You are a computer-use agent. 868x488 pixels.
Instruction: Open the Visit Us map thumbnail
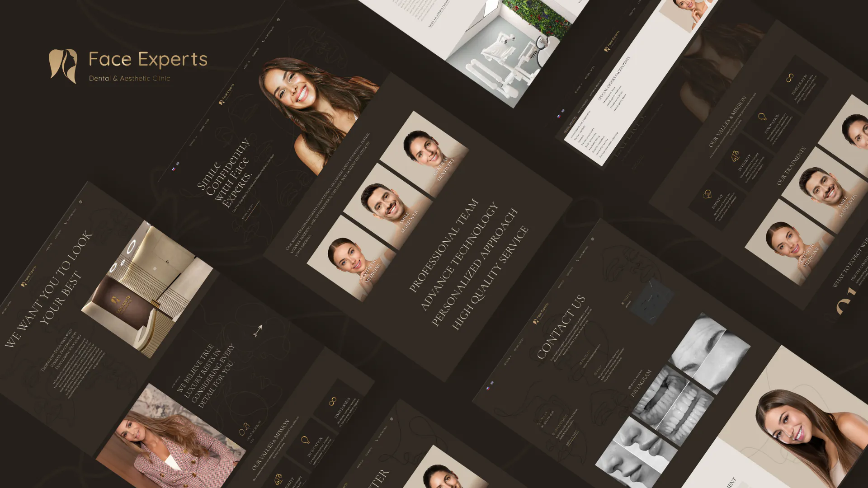click(x=652, y=302)
